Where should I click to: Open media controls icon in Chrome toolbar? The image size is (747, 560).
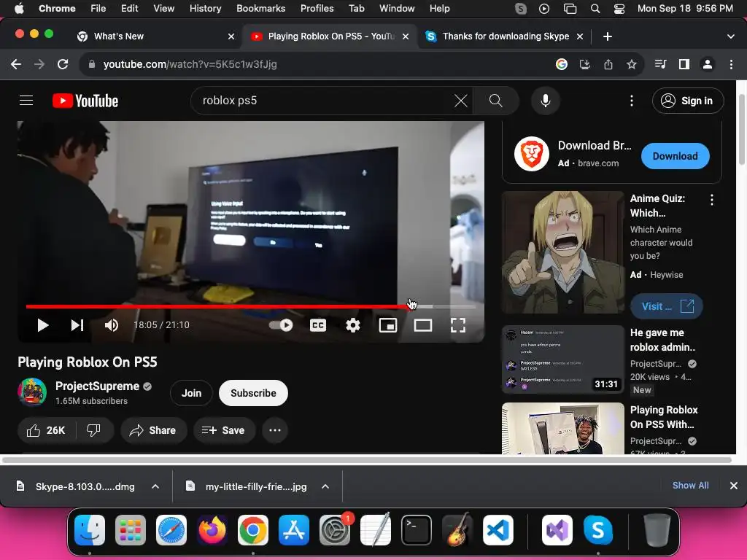click(x=661, y=64)
